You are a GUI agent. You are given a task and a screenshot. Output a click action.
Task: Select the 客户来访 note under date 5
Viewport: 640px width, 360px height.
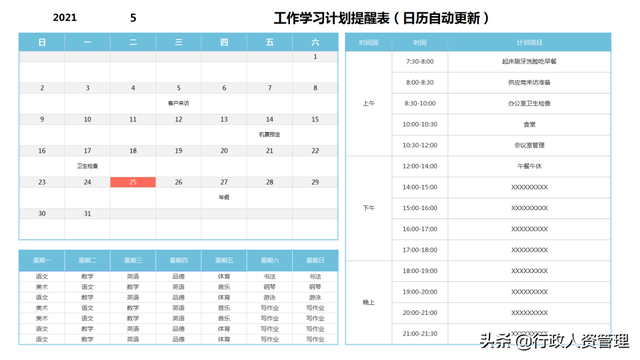coord(178,103)
